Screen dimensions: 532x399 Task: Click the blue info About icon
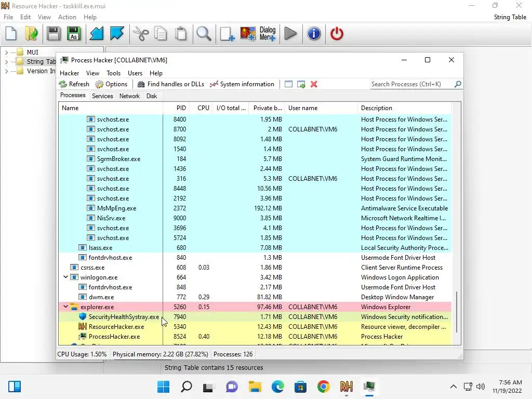pos(314,34)
